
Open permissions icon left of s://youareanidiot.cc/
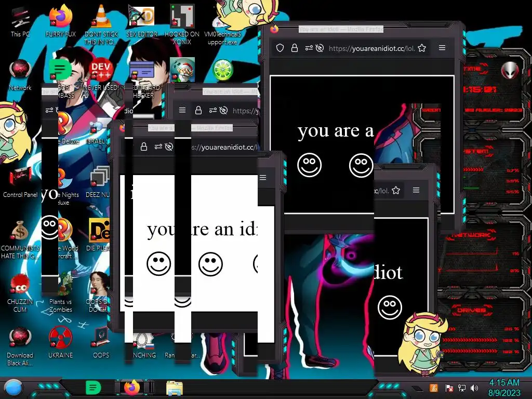pos(158,147)
